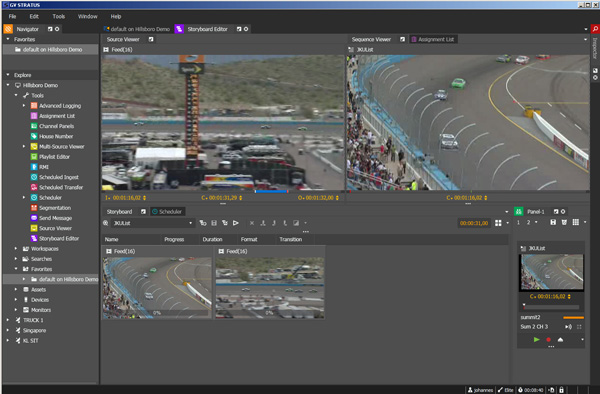Image resolution: width=600 pixels, height=394 pixels.
Task: Toggle pin icon on Storyboard Editor tab
Action: (239, 29)
